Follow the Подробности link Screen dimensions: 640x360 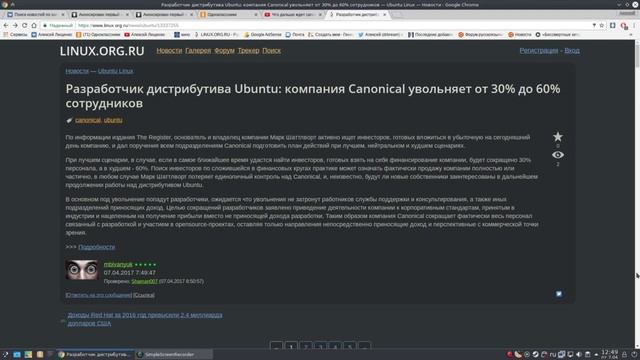pos(96,247)
